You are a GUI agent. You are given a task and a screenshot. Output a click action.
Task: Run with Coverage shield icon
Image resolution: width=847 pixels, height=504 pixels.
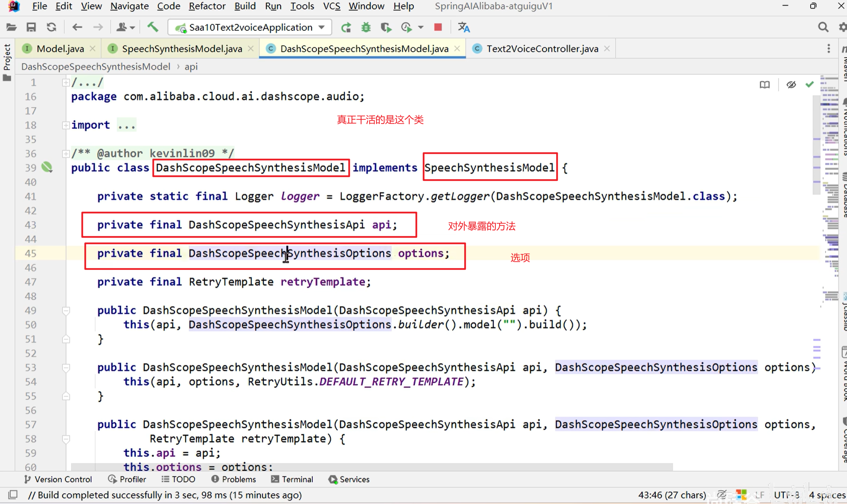coord(386,27)
